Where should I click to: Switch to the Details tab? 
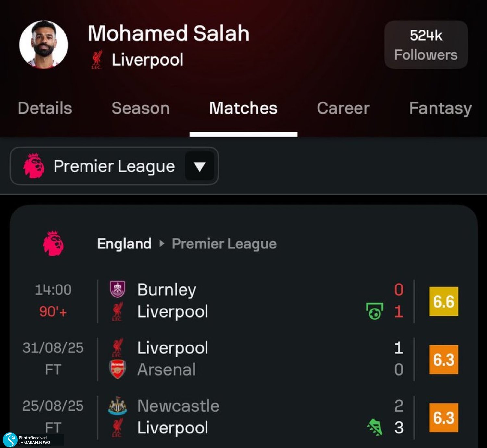(x=45, y=108)
